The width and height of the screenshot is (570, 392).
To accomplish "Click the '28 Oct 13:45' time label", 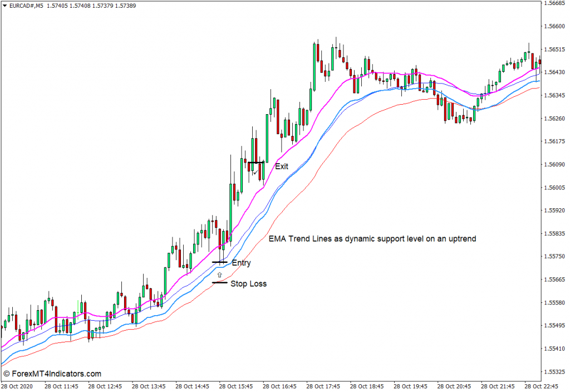I will (149, 386).
